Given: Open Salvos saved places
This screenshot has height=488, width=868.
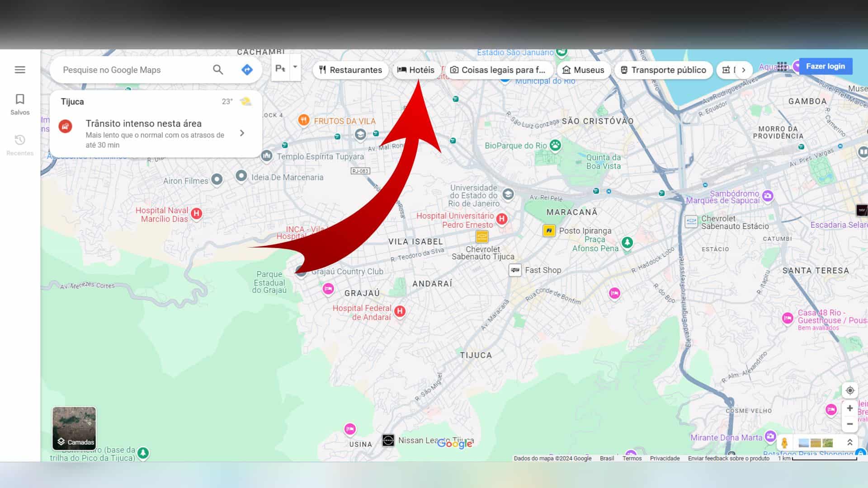Looking at the screenshot, I should pyautogui.click(x=20, y=104).
